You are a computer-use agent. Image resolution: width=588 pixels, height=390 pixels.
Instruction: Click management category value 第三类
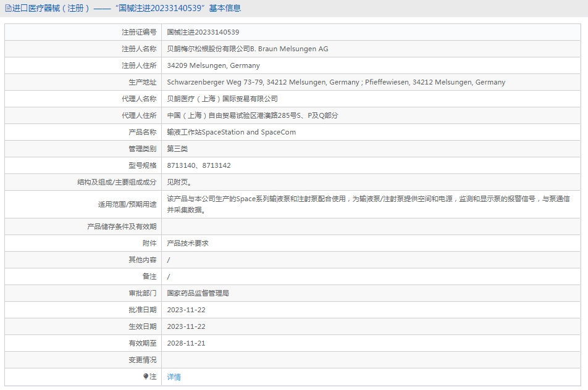click(x=177, y=149)
